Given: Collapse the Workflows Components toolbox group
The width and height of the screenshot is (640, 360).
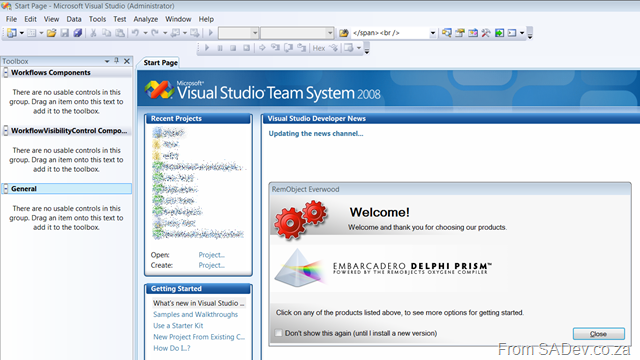Looking at the screenshot, I should tap(6, 73).
